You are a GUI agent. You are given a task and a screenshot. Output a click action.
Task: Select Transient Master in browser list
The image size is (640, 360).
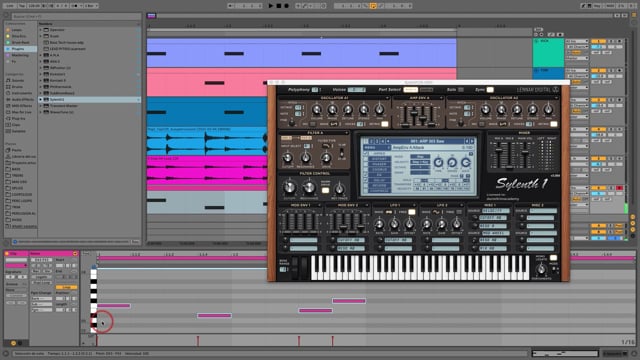point(63,106)
